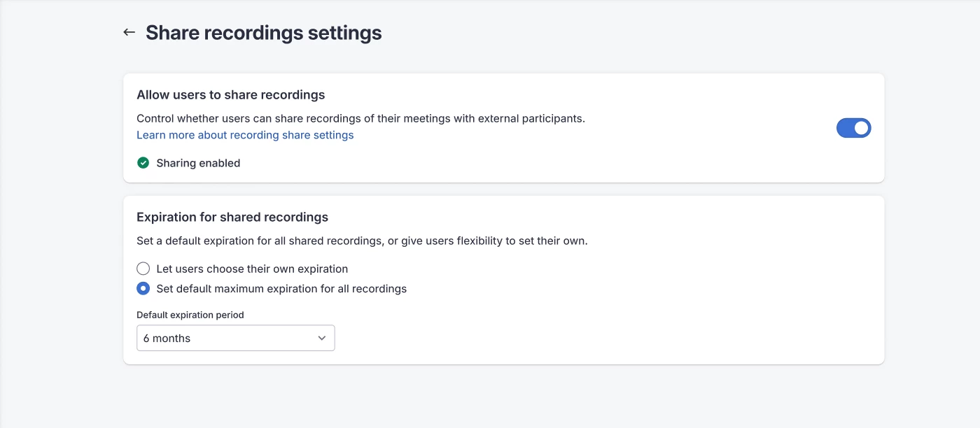980x428 pixels.
Task: Open "Learn more about recording share settings" link
Action: pos(245,135)
